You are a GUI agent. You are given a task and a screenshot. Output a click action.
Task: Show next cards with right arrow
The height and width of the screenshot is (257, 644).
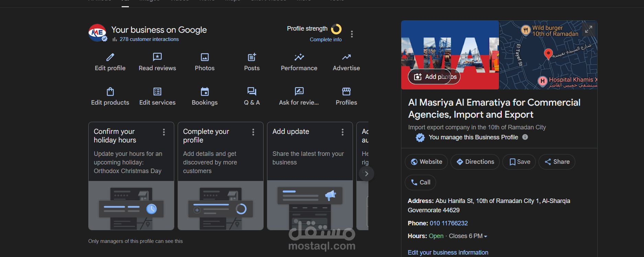(366, 174)
